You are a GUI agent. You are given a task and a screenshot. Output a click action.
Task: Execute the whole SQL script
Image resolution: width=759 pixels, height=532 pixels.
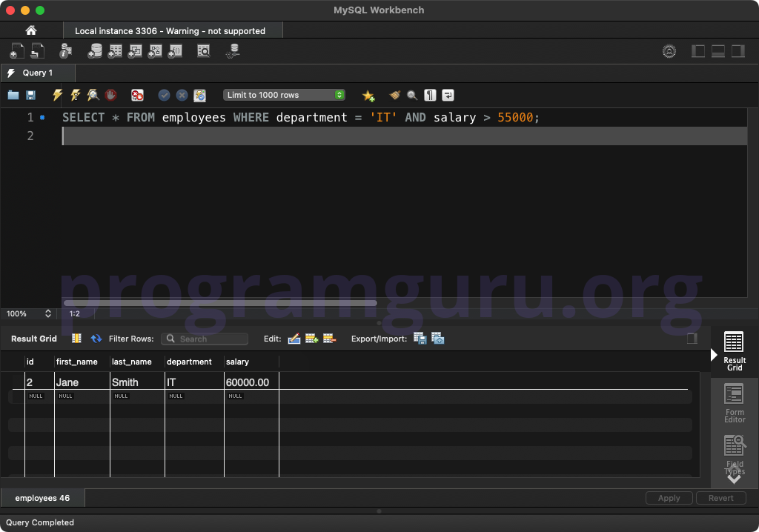(58, 95)
